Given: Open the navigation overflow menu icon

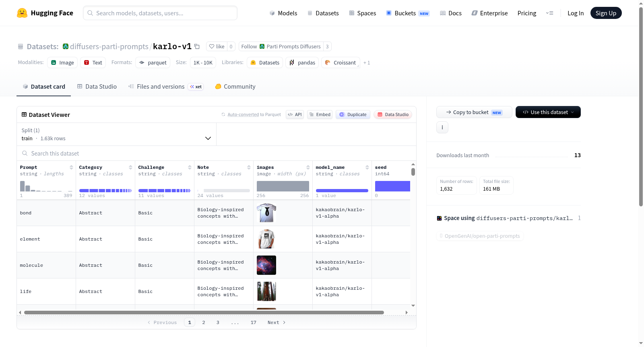Looking at the screenshot, I should pos(549,13).
